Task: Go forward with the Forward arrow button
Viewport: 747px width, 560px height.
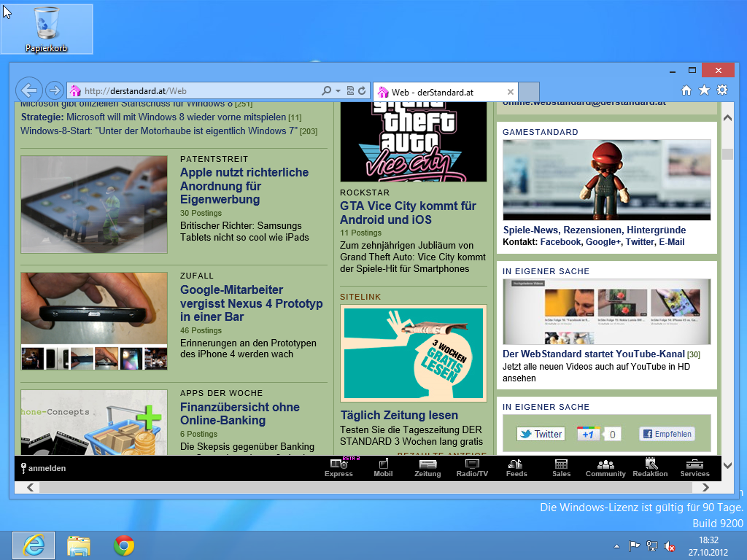Action: coord(55,90)
